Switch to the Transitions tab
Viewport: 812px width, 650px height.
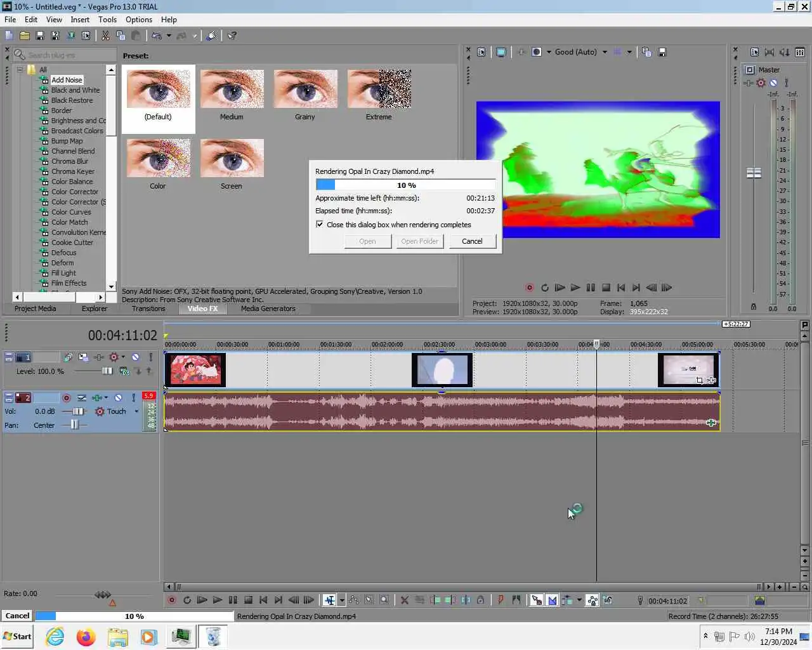point(148,308)
